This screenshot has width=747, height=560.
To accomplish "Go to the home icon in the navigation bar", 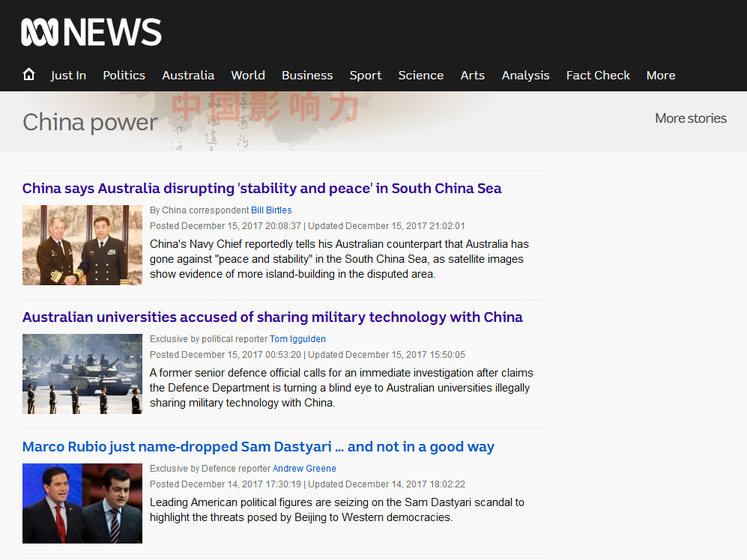I will [28, 74].
